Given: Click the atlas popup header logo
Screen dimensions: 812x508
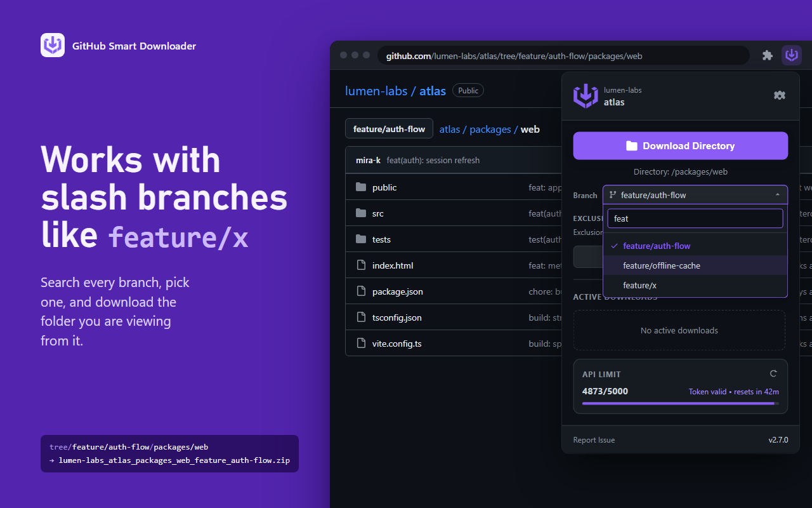Looking at the screenshot, I should [x=586, y=96].
